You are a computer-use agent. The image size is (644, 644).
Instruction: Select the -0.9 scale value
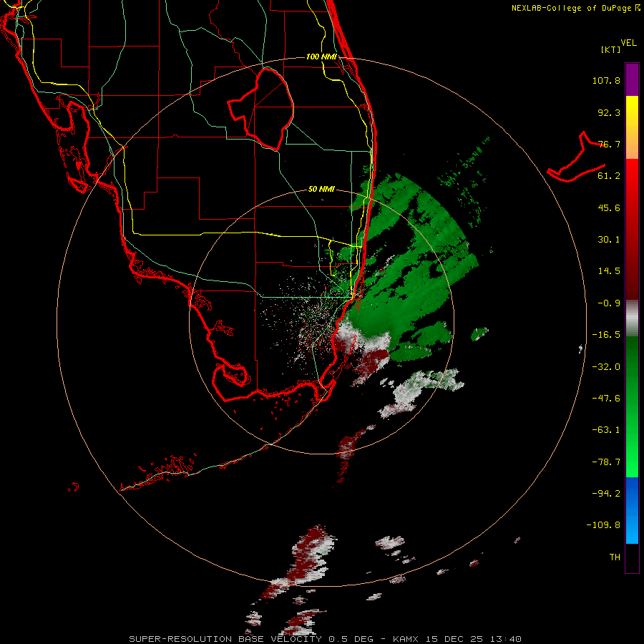click(609, 303)
